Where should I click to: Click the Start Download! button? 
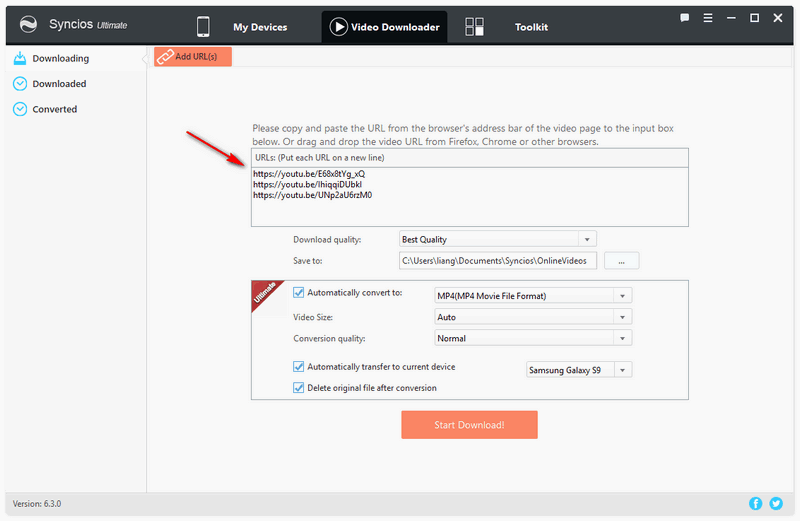click(x=469, y=425)
